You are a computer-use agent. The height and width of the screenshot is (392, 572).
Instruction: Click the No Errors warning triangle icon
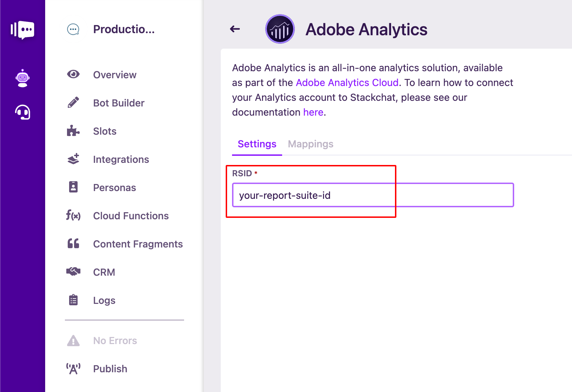[x=73, y=341]
